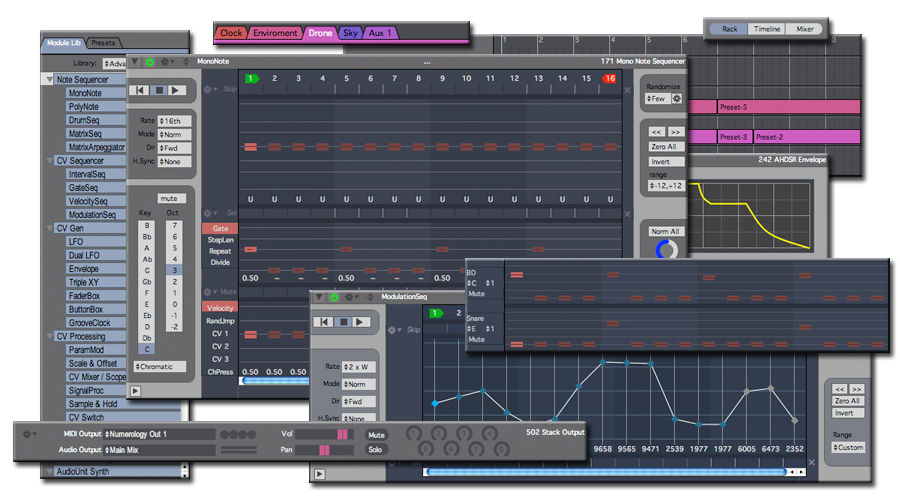Toggle MonoNote green power icon
This screenshot has height=500, width=900.
point(150,62)
